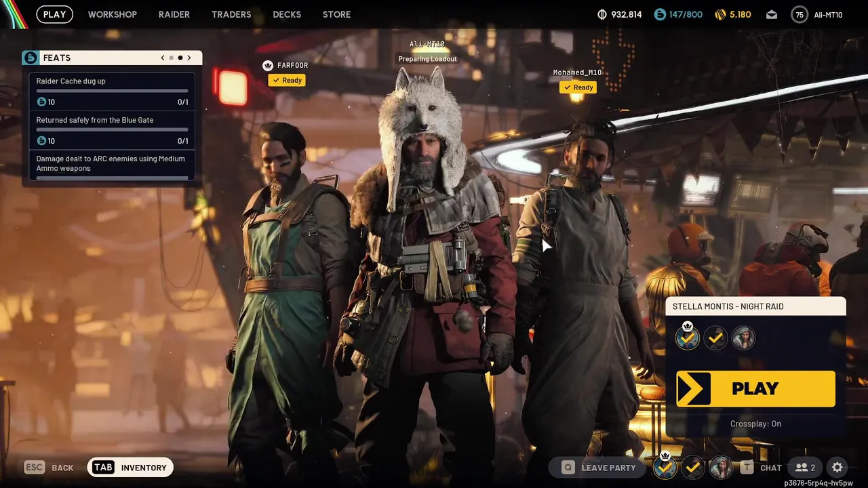Select the raider face portrait in map panel
This screenshot has height=488, width=868.
coord(743,338)
